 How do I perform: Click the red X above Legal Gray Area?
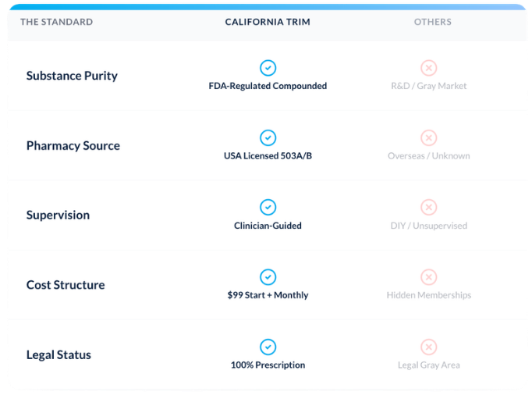point(428,347)
